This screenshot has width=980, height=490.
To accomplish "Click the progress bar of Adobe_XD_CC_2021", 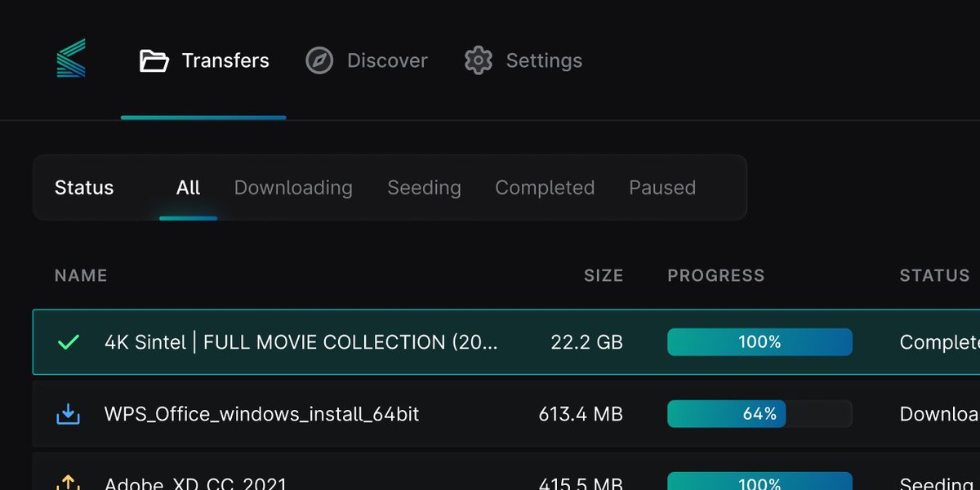I will coord(759,481).
